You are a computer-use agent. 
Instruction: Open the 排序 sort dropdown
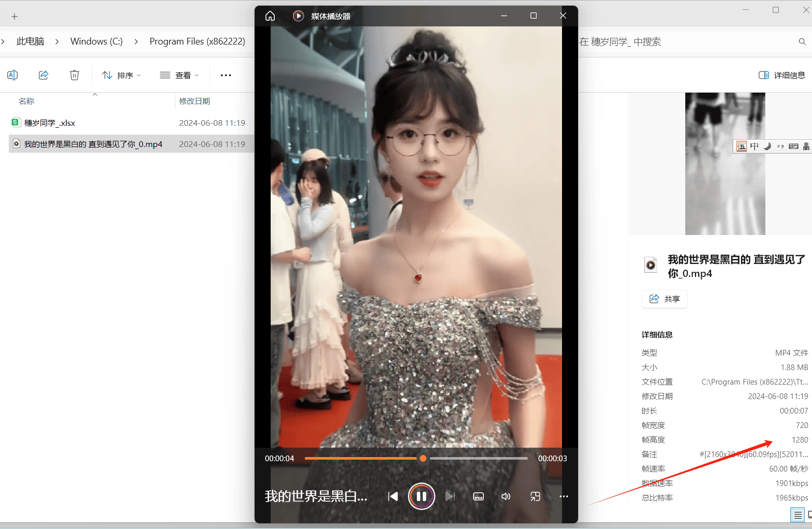122,75
